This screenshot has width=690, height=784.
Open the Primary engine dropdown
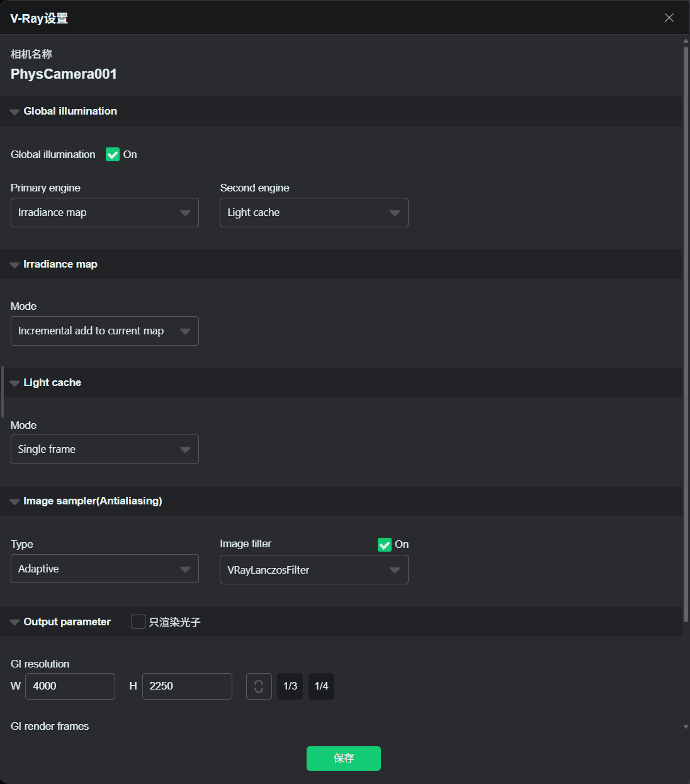pyautogui.click(x=105, y=213)
